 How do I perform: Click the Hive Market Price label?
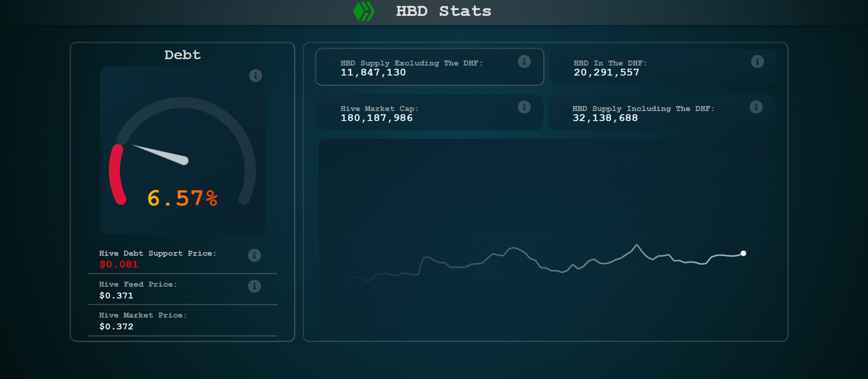[143, 315]
